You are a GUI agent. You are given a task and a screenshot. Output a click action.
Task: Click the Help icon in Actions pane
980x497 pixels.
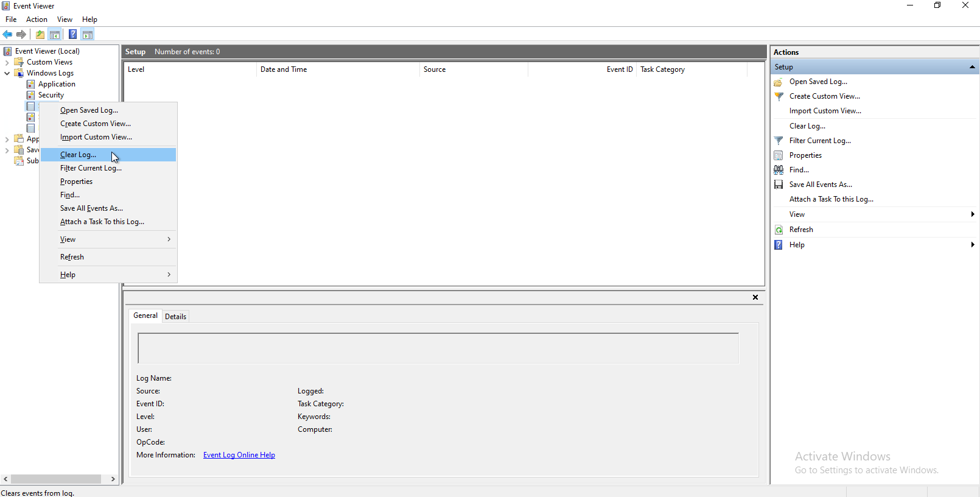click(x=779, y=245)
